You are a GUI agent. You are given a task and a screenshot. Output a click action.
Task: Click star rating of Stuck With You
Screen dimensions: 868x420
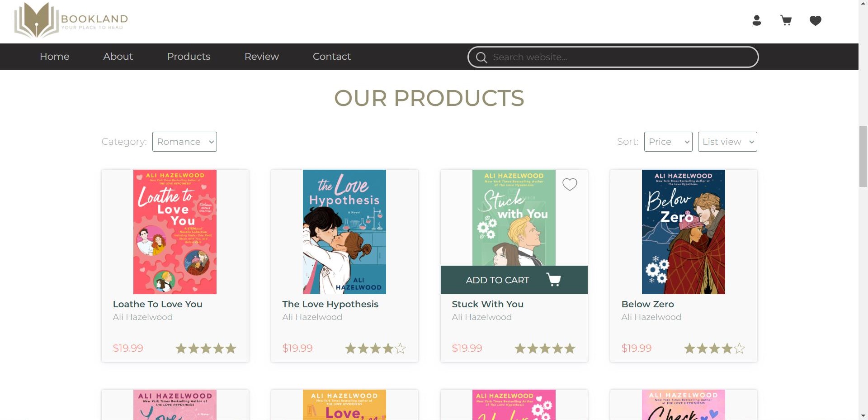(x=545, y=348)
